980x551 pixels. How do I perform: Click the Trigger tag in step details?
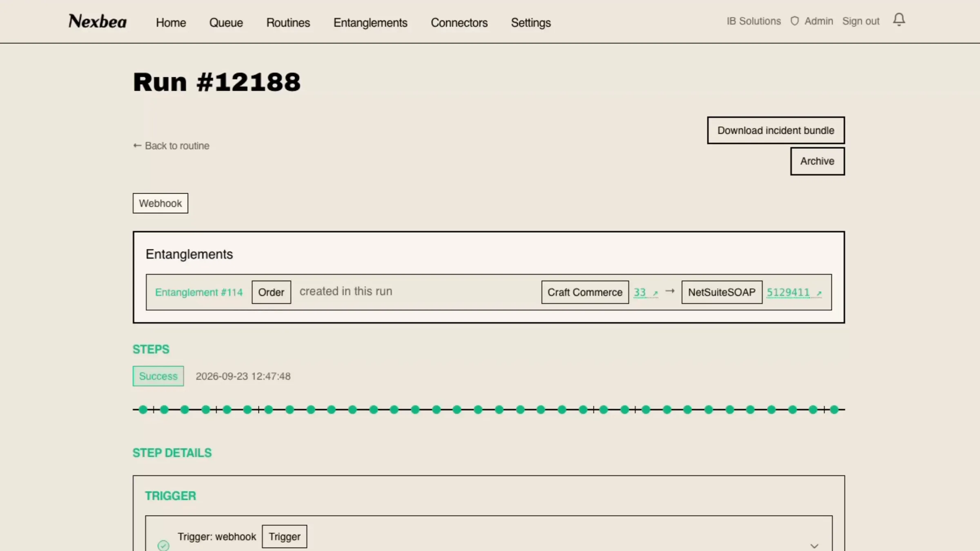(x=284, y=536)
